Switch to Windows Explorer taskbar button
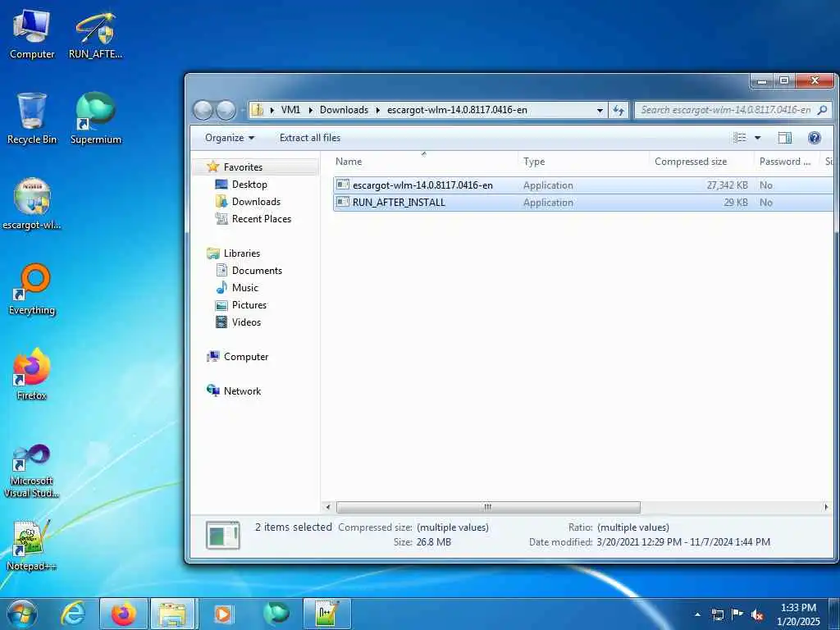 [x=174, y=614]
